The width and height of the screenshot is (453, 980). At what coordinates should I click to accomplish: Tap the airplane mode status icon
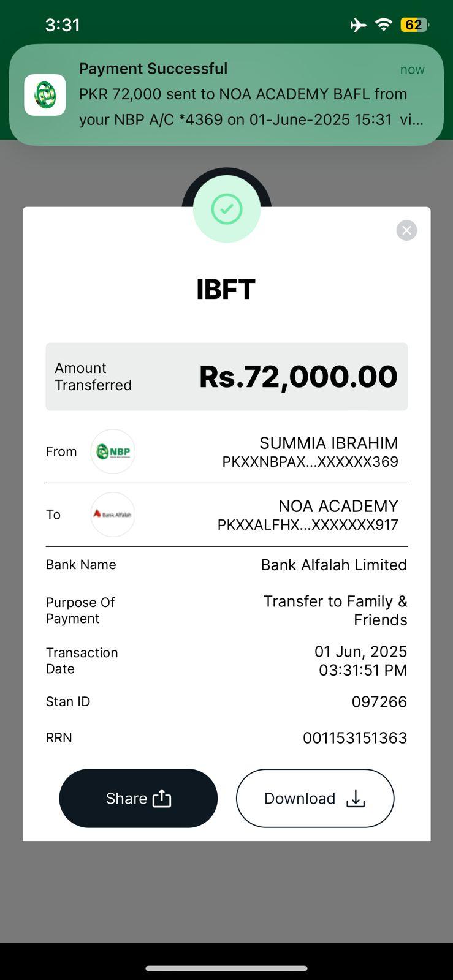[x=358, y=25]
